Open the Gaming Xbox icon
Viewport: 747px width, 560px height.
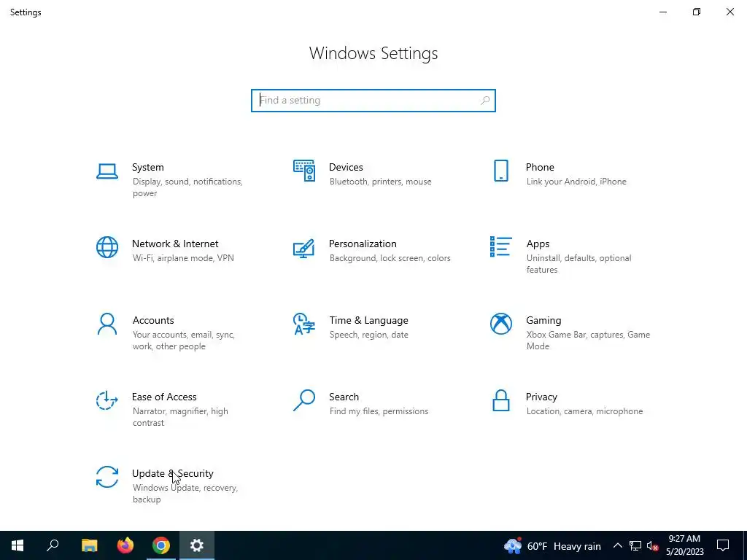[x=500, y=324]
